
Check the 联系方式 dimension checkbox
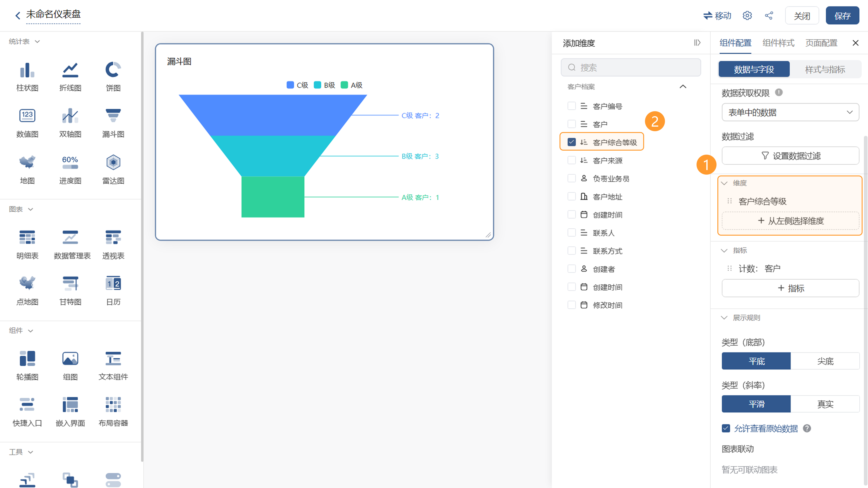click(572, 250)
